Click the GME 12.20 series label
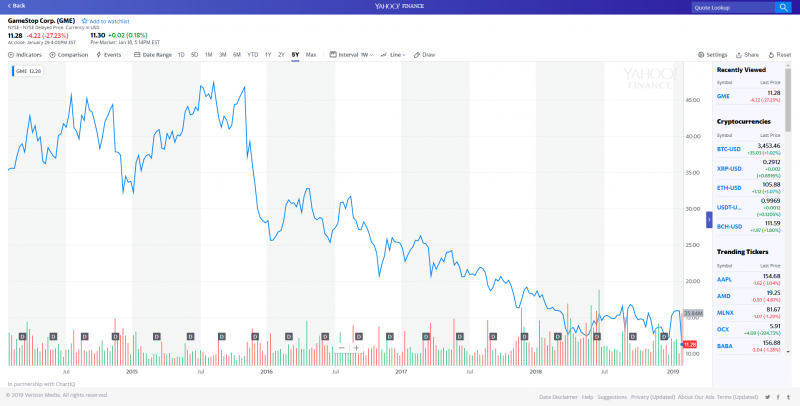 [28, 71]
